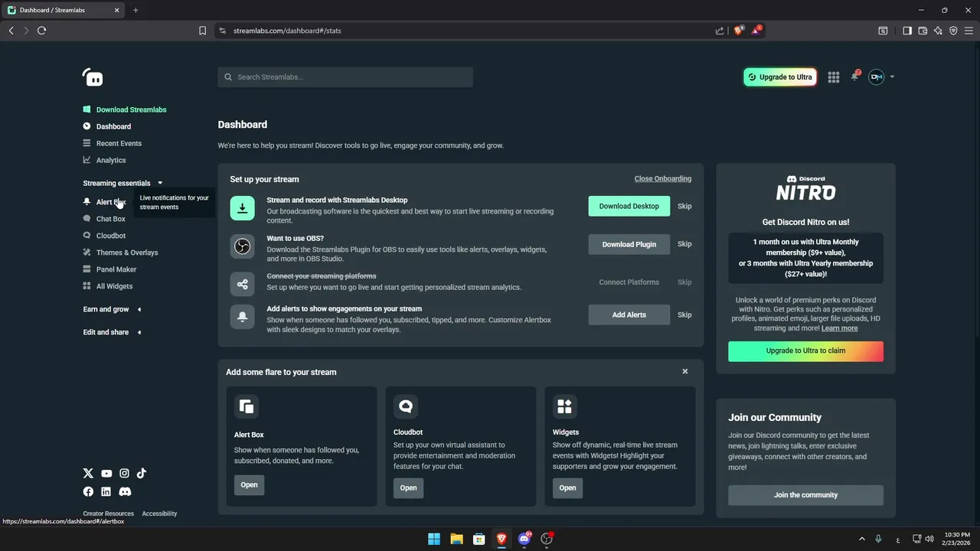This screenshot has height=551, width=980.
Task: Skip the Add Alerts step
Action: point(684,315)
